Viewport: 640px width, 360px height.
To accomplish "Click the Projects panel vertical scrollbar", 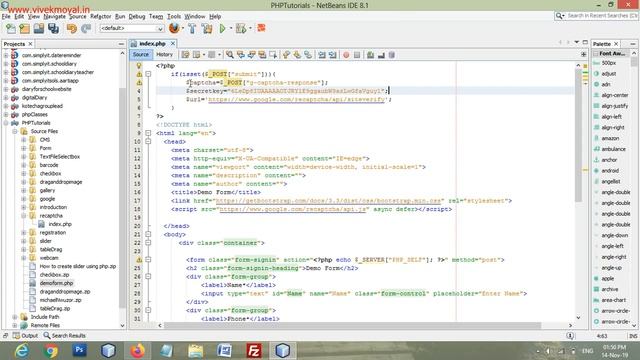I will tap(122, 198).
